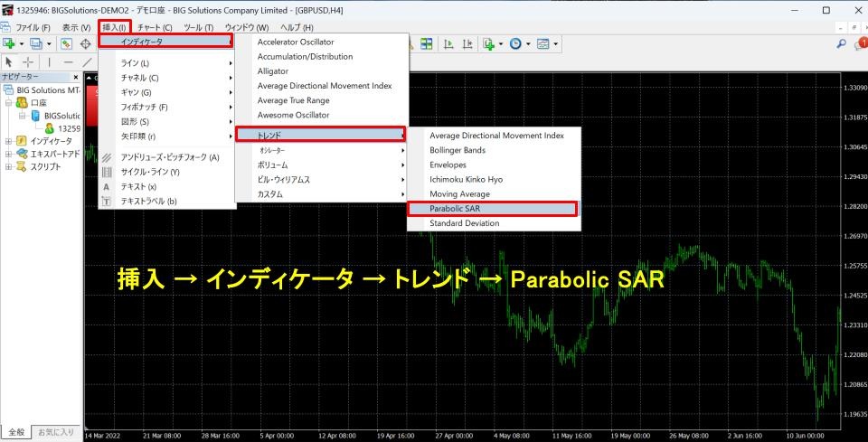Image resolution: width=868 pixels, height=442 pixels.
Task: Click the Periods clock toolbar icon
Action: tap(515, 43)
